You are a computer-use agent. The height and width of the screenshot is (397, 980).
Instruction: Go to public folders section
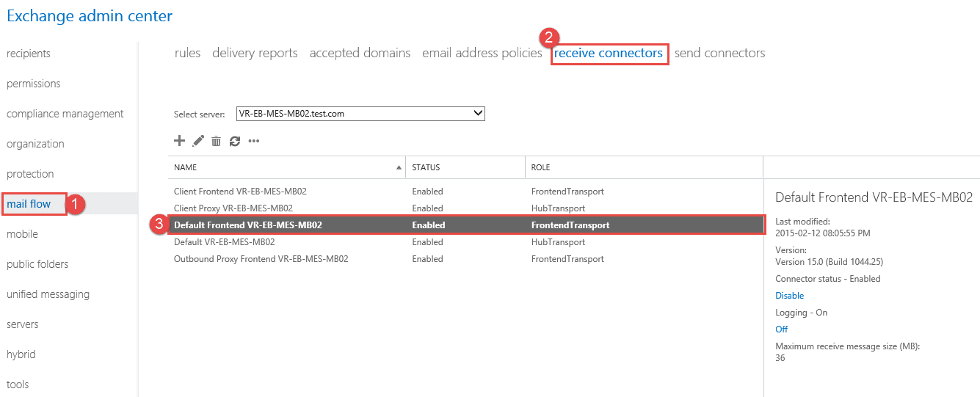click(x=37, y=264)
